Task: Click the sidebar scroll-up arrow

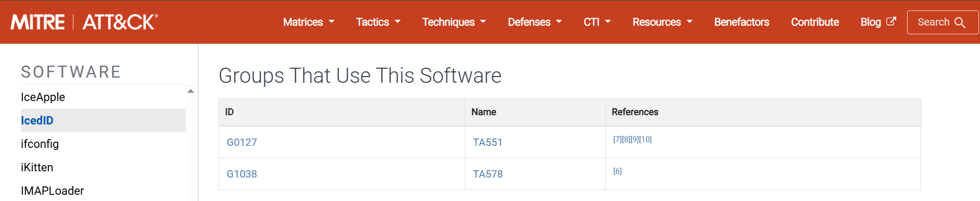Action: 190,91
